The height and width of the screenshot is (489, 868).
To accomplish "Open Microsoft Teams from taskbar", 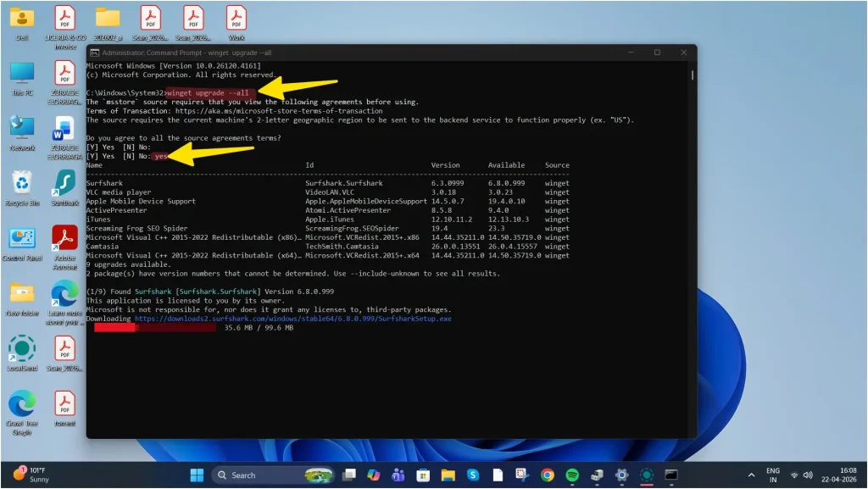I will [x=398, y=475].
